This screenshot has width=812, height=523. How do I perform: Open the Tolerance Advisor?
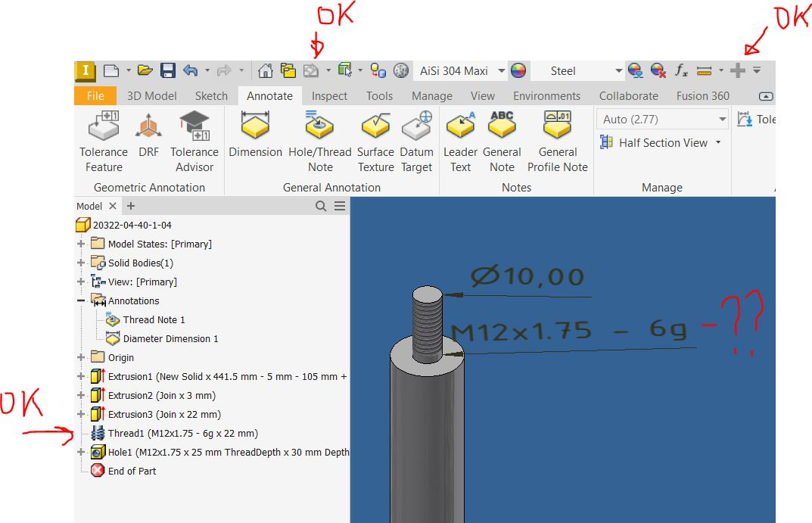pyautogui.click(x=194, y=142)
